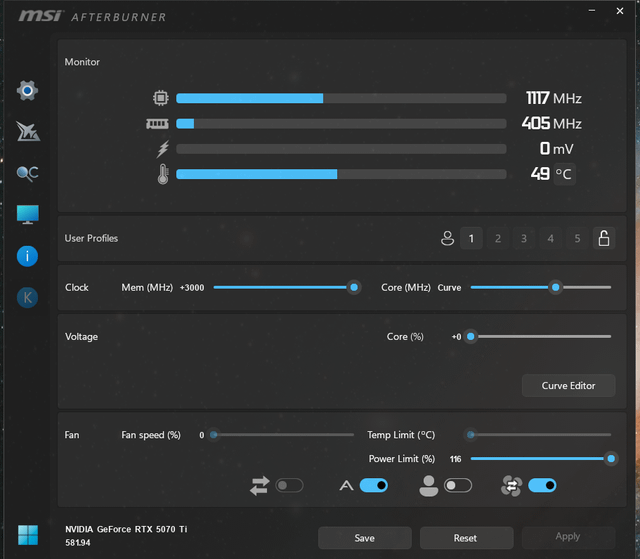Toggle the sync settings switch
Image resolution: width=640 pixels, height=559 pixels.
(289, 486)
